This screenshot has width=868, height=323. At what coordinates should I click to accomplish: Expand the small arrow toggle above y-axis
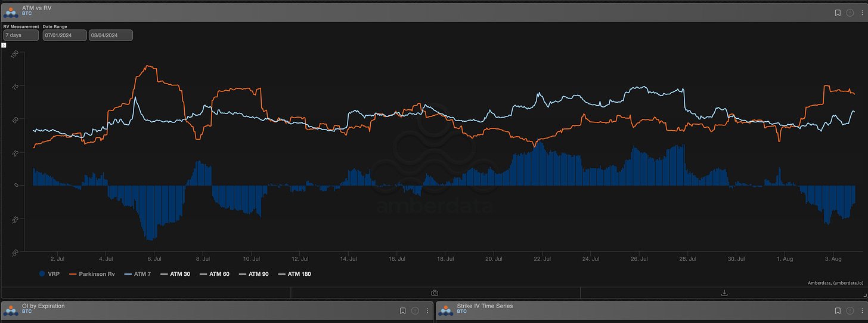point(4,45)
